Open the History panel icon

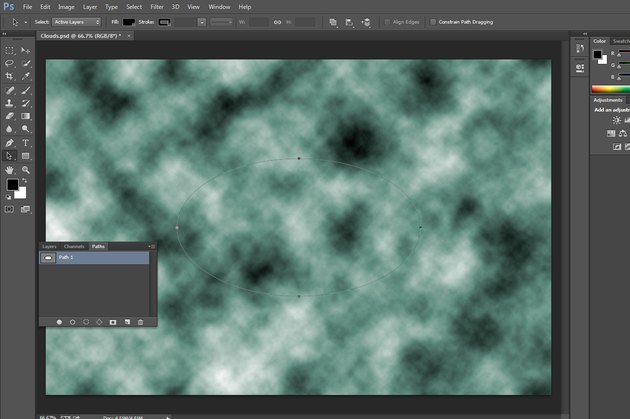click(x=580, y=49)
